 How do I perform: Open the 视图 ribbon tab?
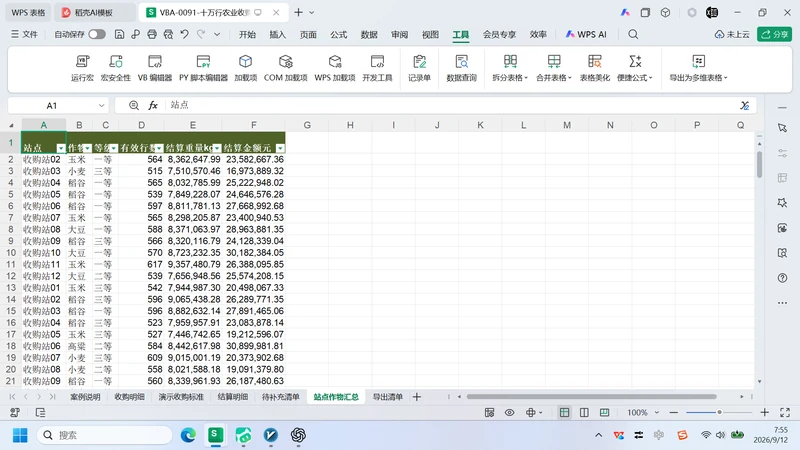pos(430,34)
